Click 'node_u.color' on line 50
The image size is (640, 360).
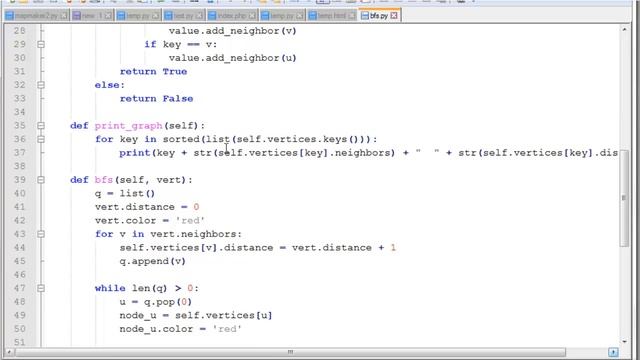(156, 329)
